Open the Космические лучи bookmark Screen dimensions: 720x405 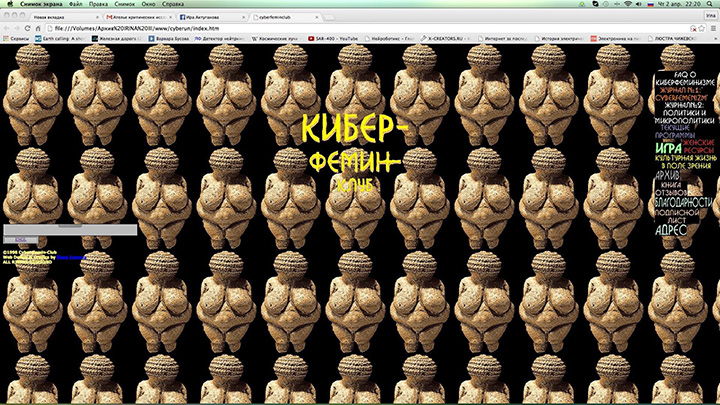(x=275, y=39)
